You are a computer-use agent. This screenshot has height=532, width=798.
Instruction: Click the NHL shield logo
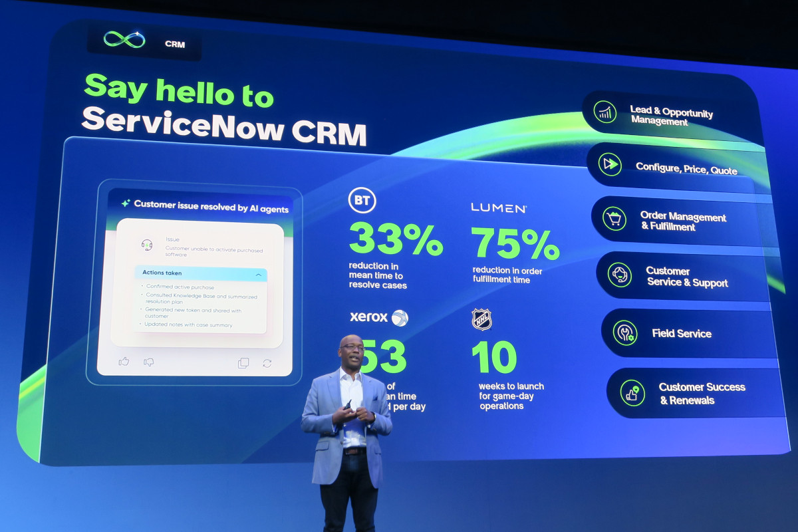click(481, 319)
